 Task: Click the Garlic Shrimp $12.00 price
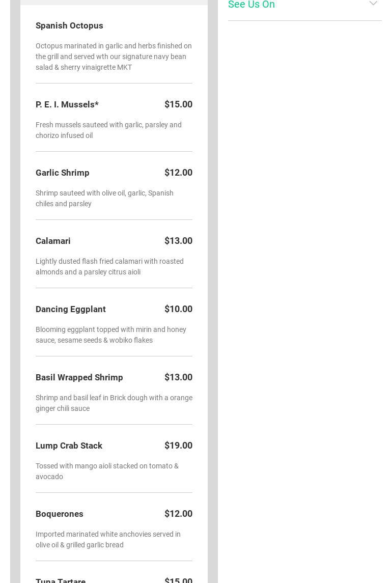[x=178, y=173]
